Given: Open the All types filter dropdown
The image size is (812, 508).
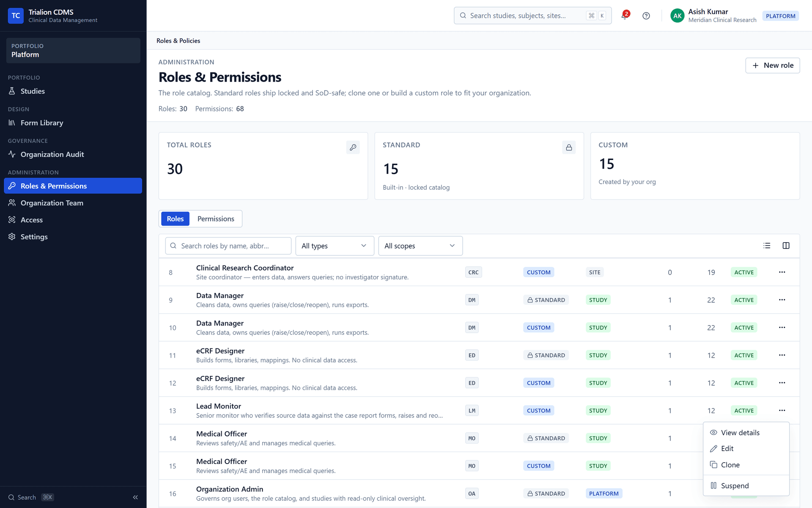Looking at the screenshot, I should [x=335, y=246].
